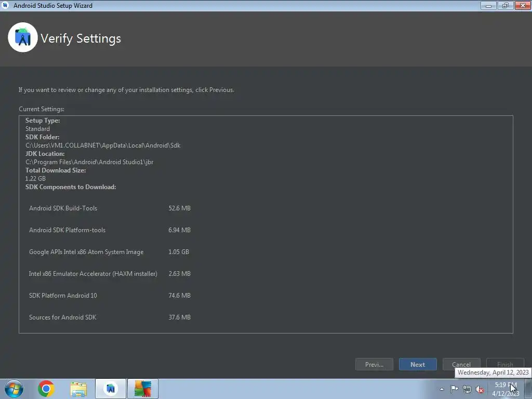Click the Wednesday, April 12, 2023 tooltip
This screenshot has height=399, width=532.
[493, 373]
